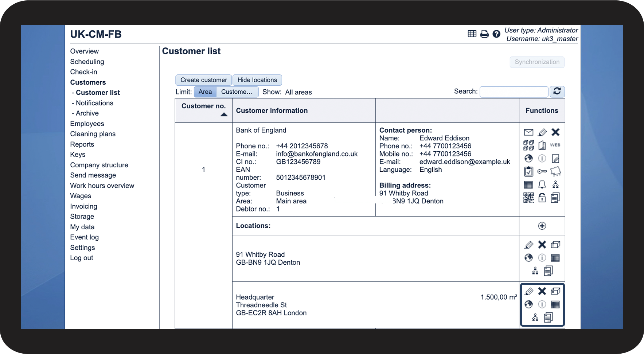
Task: Open the folded document icon for Bank of England
Action: click(542, 145)
